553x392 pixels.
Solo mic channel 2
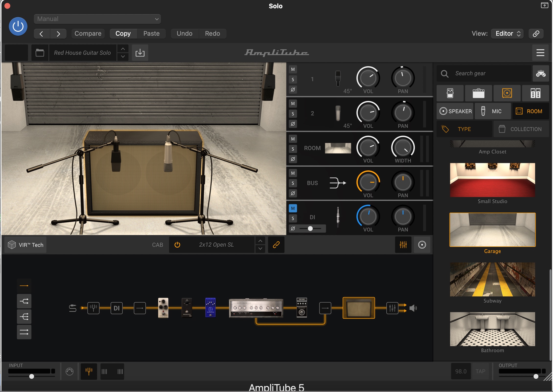[x=293, y=114]
